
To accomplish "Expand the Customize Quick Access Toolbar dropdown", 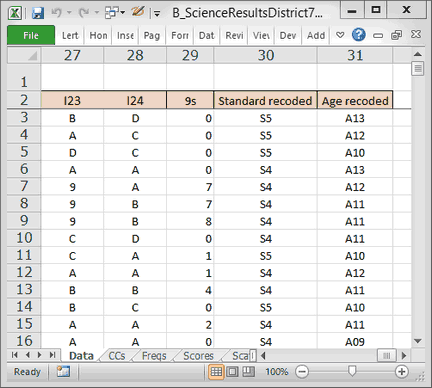I will click(x=157, y=14).
